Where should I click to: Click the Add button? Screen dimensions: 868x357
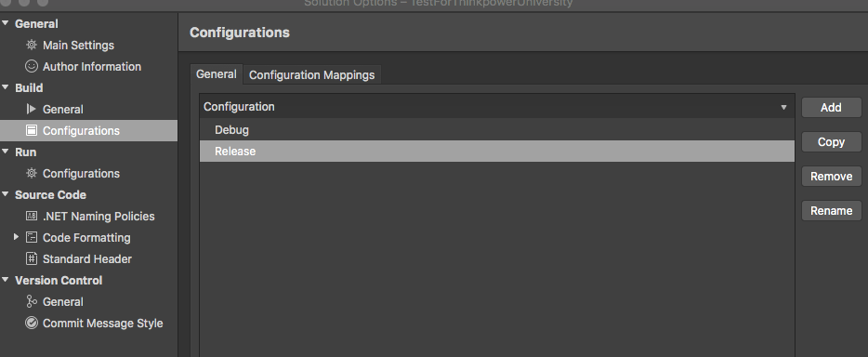pos(831,107)
